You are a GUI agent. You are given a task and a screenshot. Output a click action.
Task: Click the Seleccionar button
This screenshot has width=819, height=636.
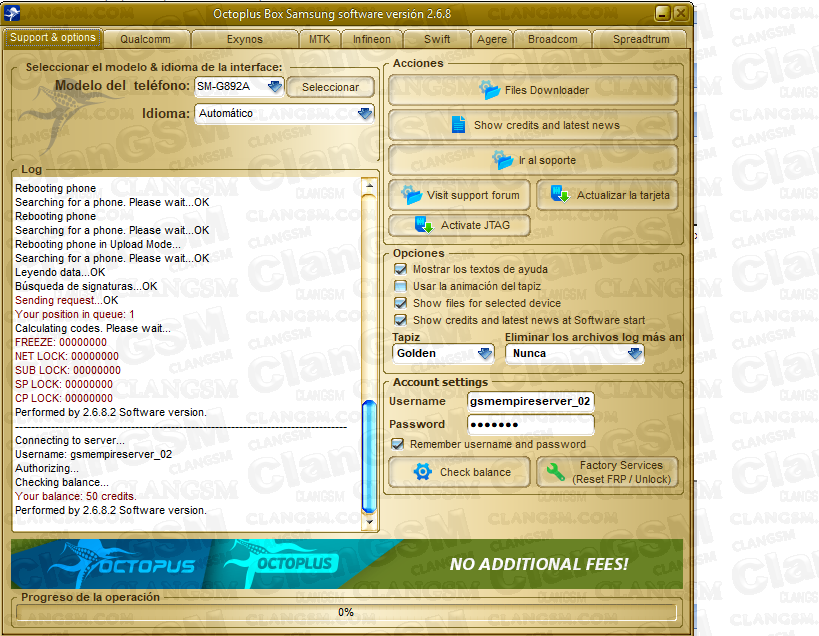tap(331, 87)
